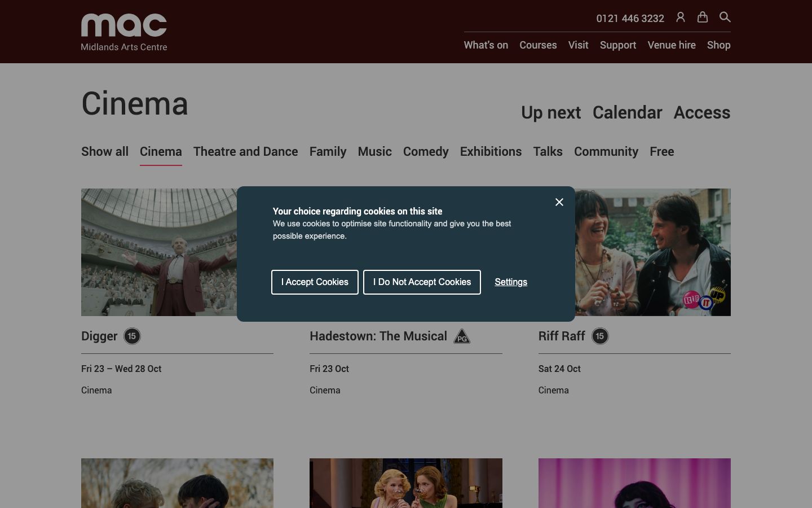
Task: Click I Do Not Accept Cookies button
Action: (x=422, y=282)
